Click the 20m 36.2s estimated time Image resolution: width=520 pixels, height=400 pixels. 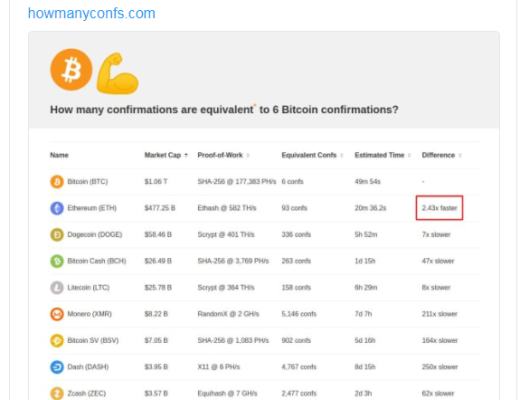[370, 208]
